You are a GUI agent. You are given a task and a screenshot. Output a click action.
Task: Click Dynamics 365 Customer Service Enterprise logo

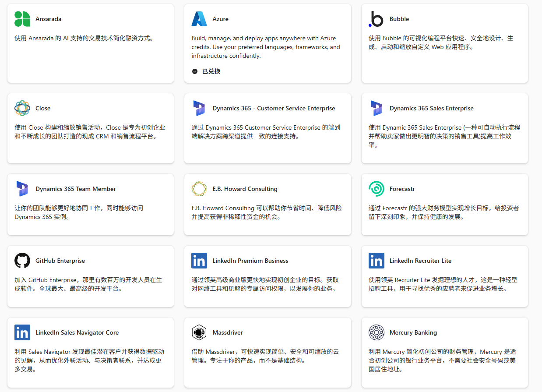click(199, 108)
